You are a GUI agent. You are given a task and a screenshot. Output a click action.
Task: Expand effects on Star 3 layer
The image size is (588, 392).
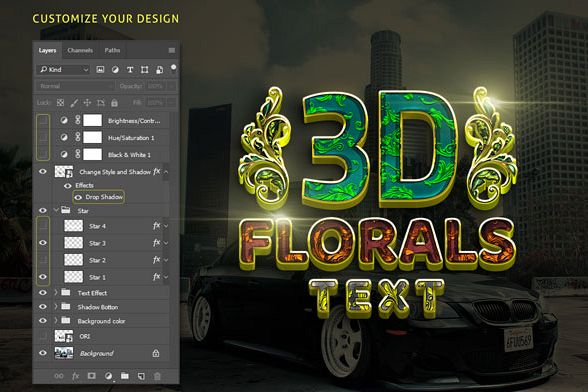[x=166, y=243]
